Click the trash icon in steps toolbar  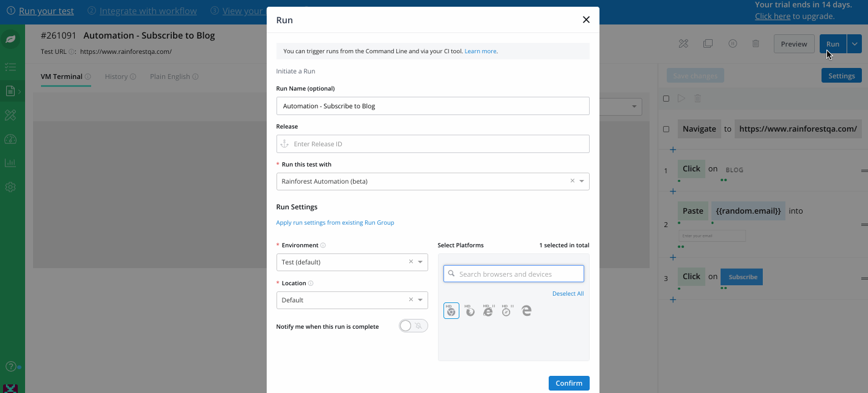pos(697,99)
